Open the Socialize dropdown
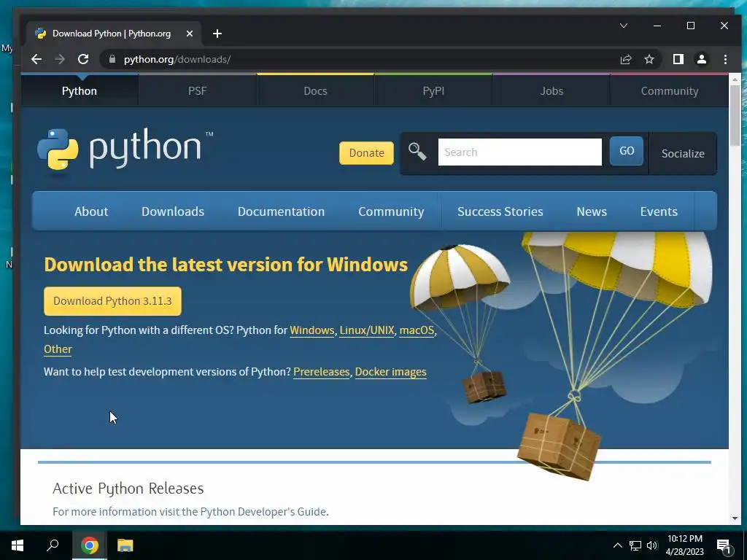 click(683, 153)
